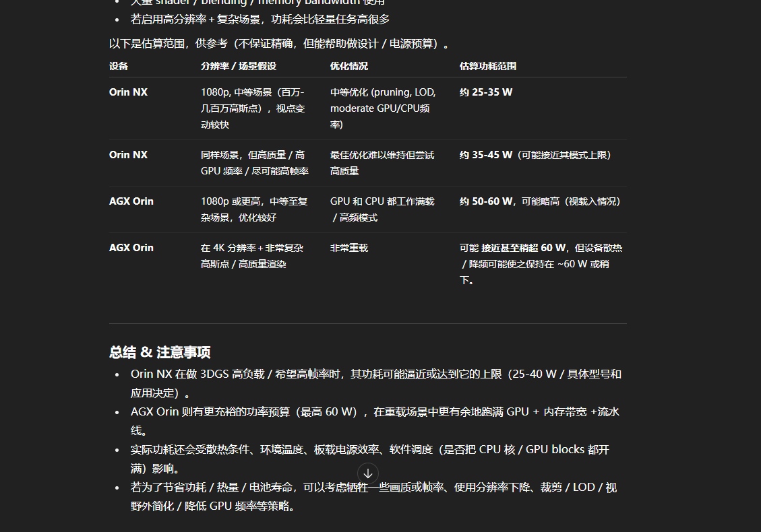This screenshot has height=532, width=761.
Task: Click the "最佳优化难以维持" cell
Action: coord(382,163)
